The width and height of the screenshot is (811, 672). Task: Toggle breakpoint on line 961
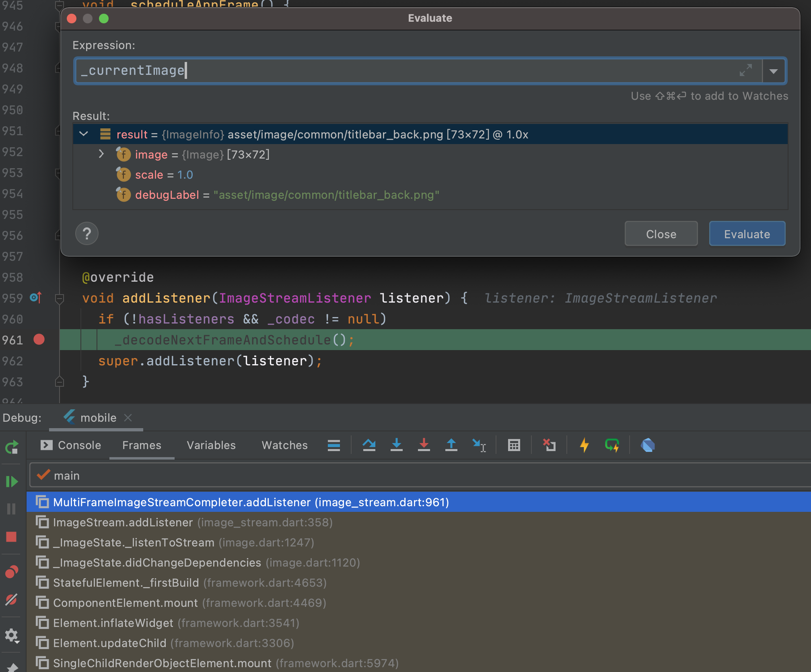coord(39,340)
